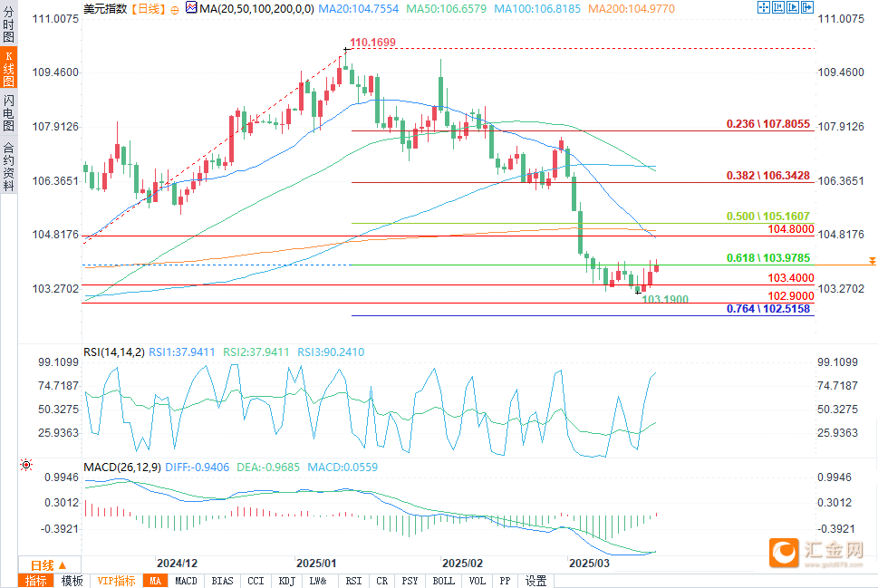The image size is (878, 588).
Task: Open the 闪电图 side tab
Action: pos(8,113)
